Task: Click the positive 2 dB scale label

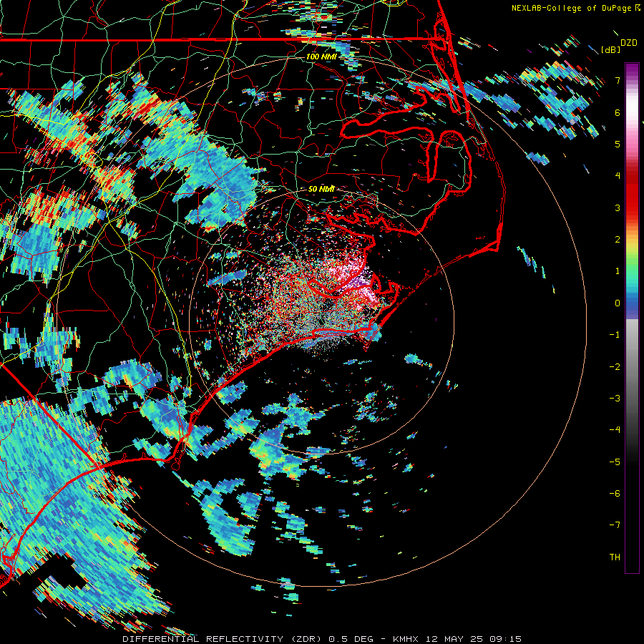Action: pos(618,240)
